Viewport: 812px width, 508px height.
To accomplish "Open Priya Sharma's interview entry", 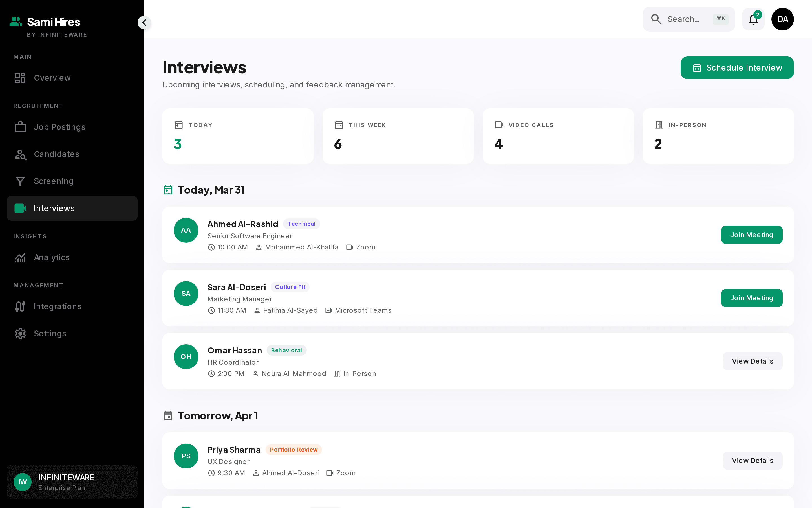I will [478, 461].
